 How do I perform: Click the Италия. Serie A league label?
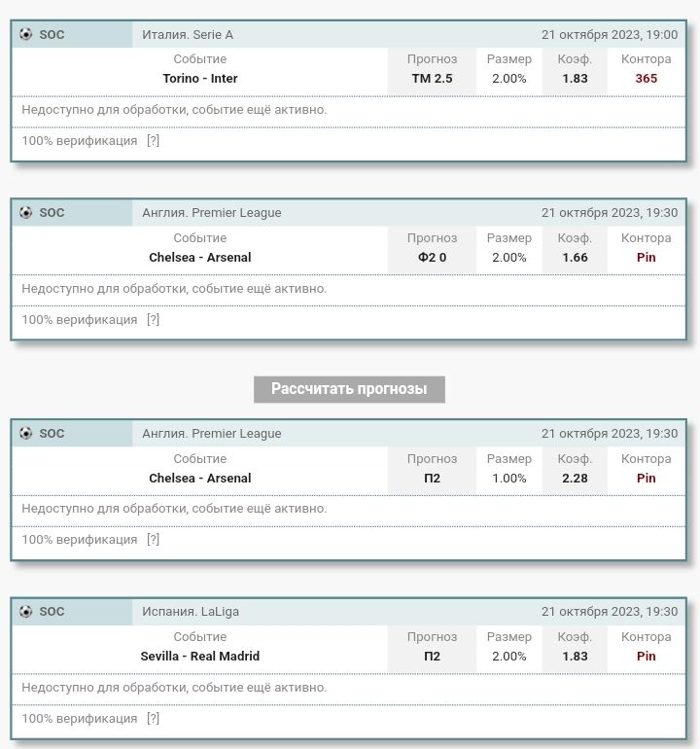188,35
